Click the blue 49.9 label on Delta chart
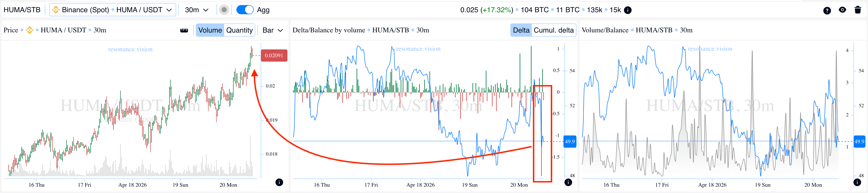This screenshot has height=193, width=868. (x=570, y=142)
